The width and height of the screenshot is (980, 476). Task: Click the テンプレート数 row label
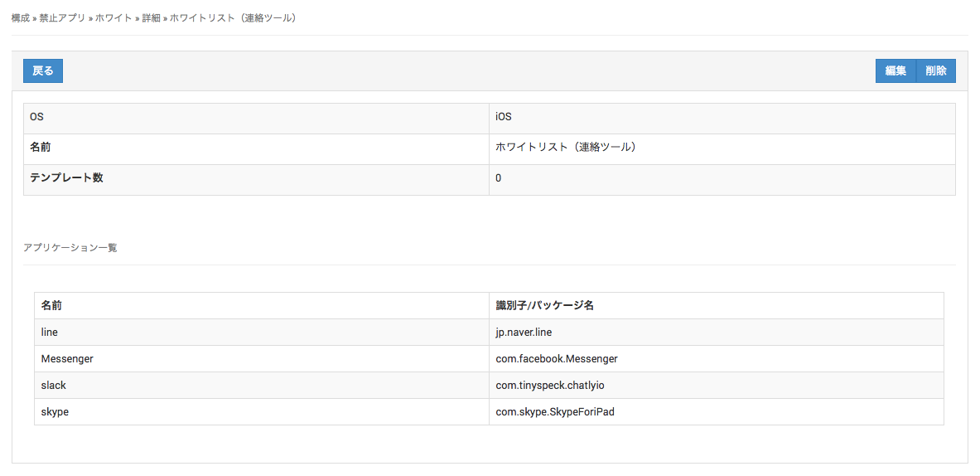pyautogui.click(x=66, y=178)
